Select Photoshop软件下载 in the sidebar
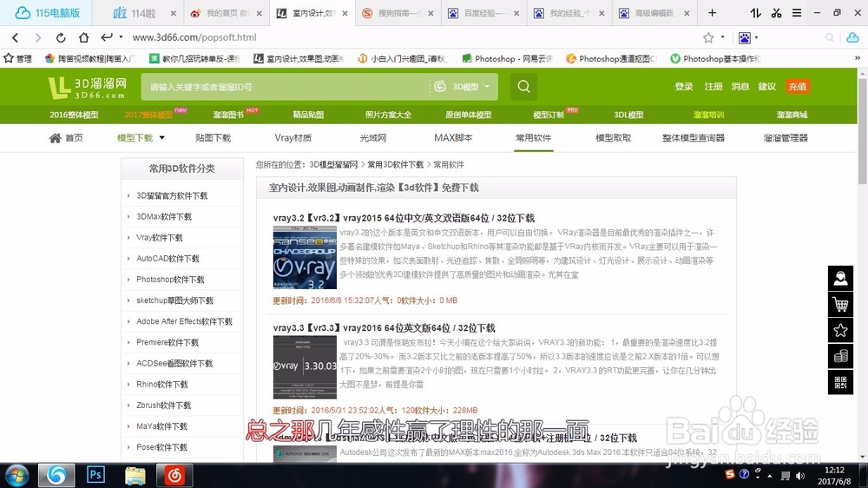 (170, 280)
